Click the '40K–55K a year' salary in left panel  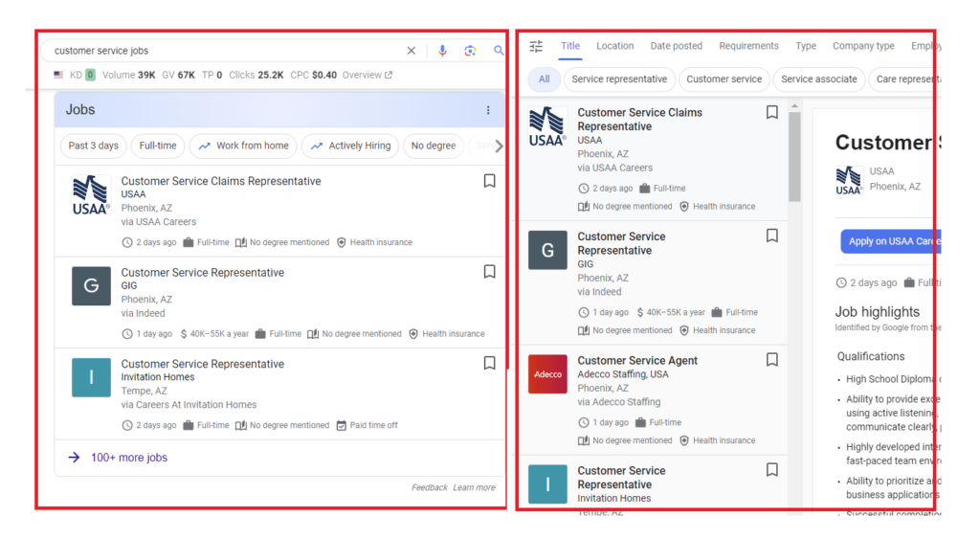tap(214, 334)
